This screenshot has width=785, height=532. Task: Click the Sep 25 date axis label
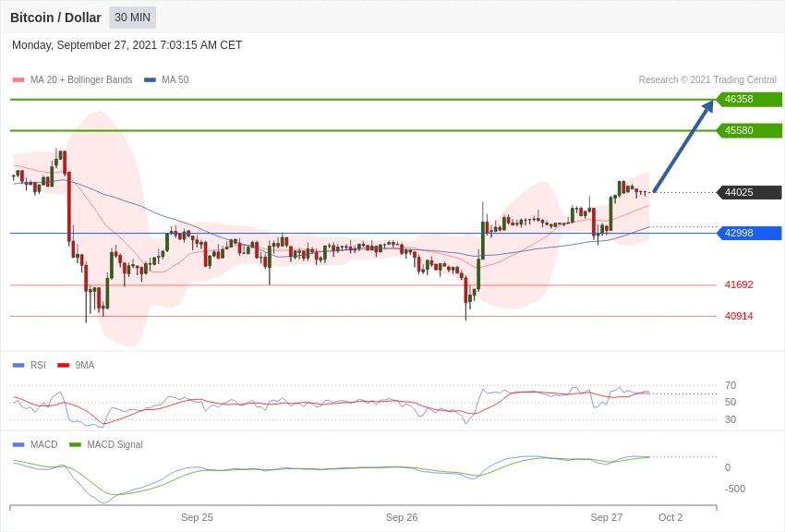tap(197, 517)
